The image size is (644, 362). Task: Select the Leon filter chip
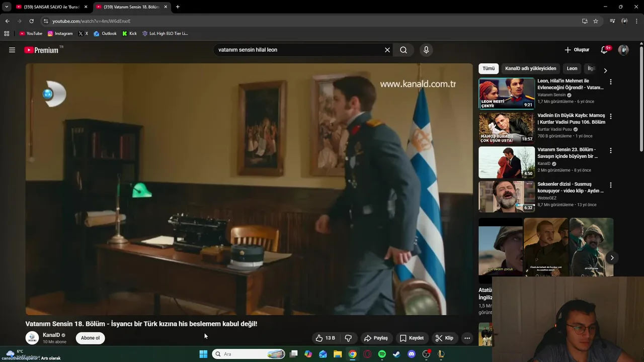point(572,68)
